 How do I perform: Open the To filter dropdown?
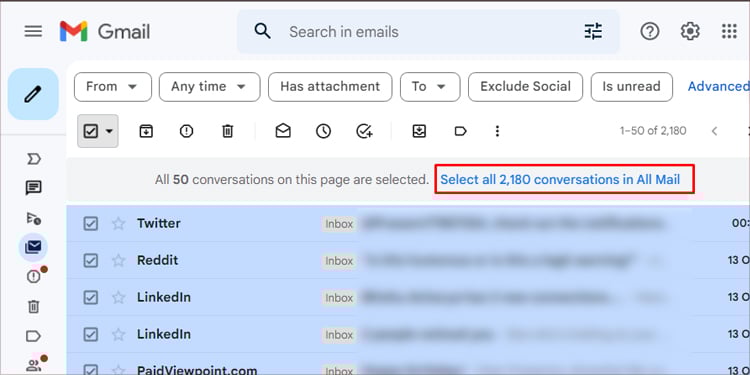[x=430, y=87]
